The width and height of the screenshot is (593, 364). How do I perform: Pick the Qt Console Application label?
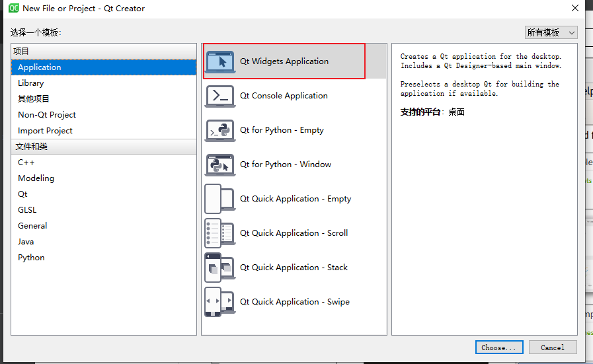tap(284, 96)
